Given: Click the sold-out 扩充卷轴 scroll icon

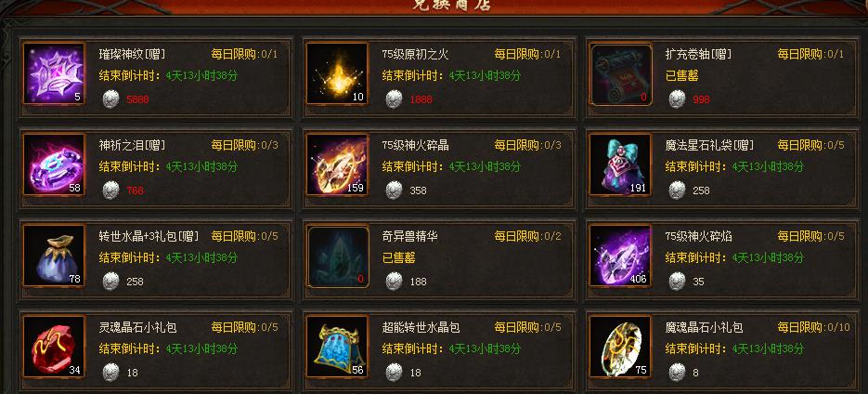Looking at the screenshot, I should pos(621,74).
